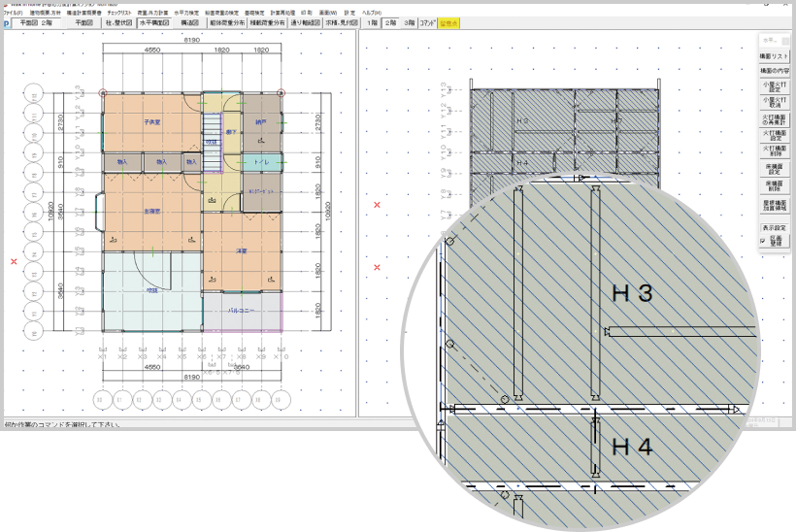796x532 pixels.
Task: Switch to the 構造図 view
Action: point(189,23)
